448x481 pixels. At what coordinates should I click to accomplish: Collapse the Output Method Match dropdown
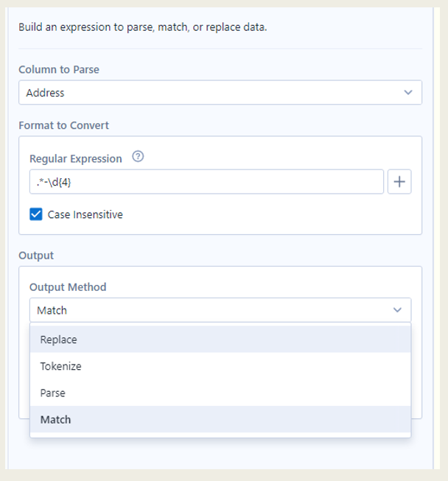220,310
